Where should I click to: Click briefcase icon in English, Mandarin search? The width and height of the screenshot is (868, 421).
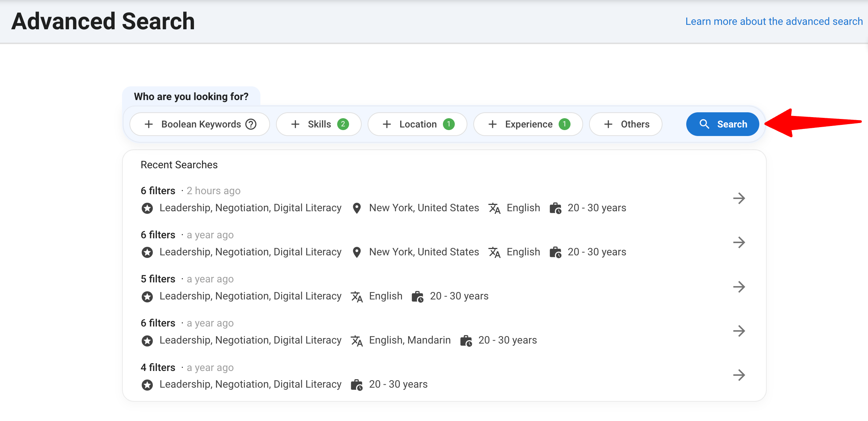click(x=466, y=341)
